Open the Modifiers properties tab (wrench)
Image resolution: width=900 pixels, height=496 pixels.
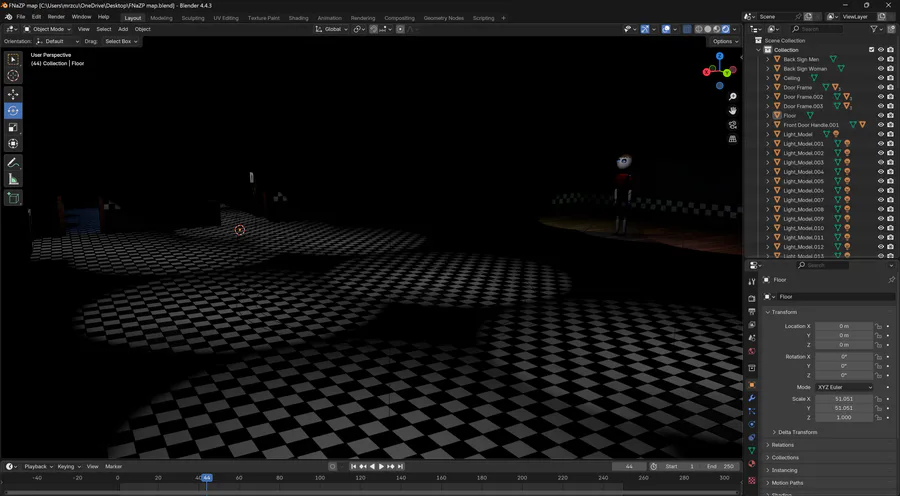pos(752,398)
